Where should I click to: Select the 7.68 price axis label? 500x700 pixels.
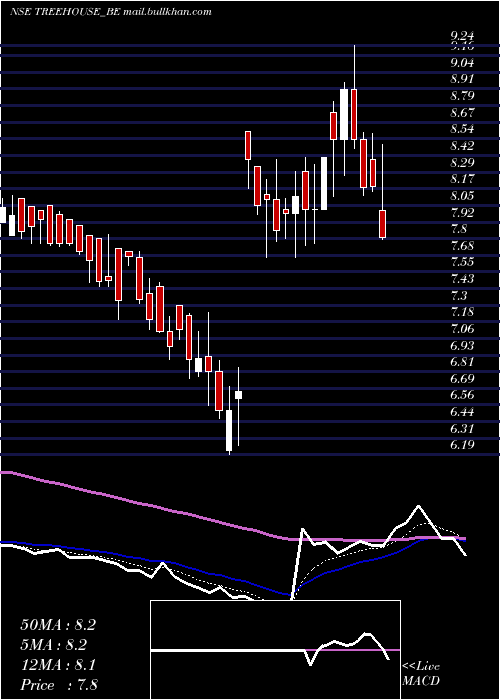[462, 246]
